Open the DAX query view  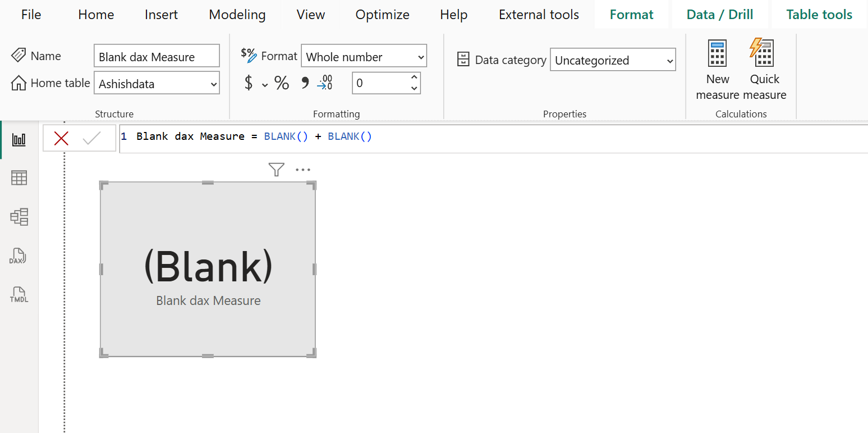[x=19, y=256]
